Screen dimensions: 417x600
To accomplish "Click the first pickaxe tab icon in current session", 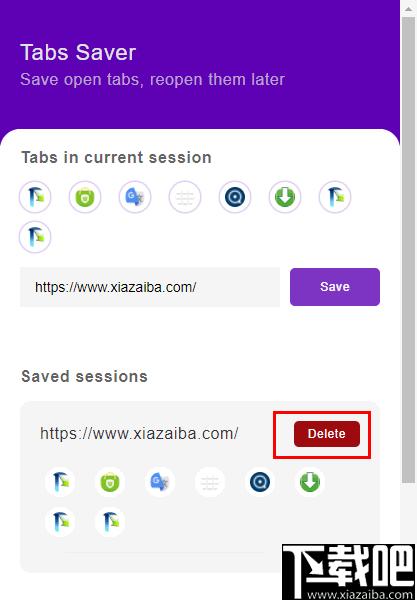I will 35,197.
